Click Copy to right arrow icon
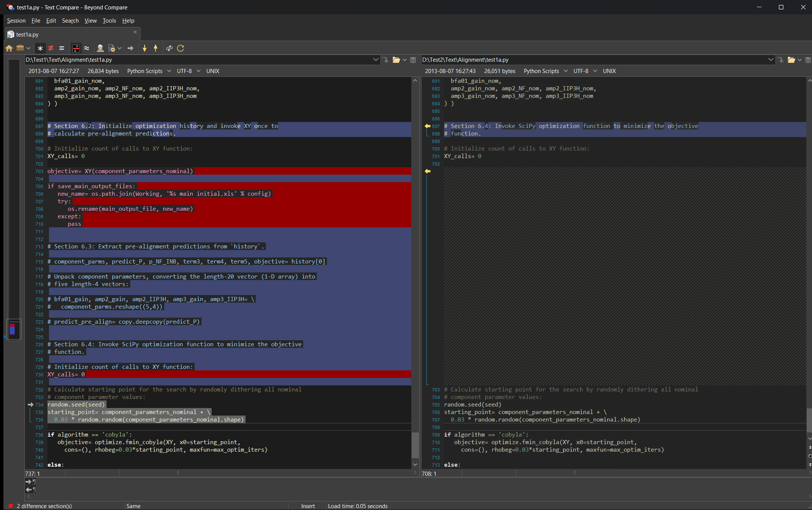812x510 pixels. [x=130, y=48]
